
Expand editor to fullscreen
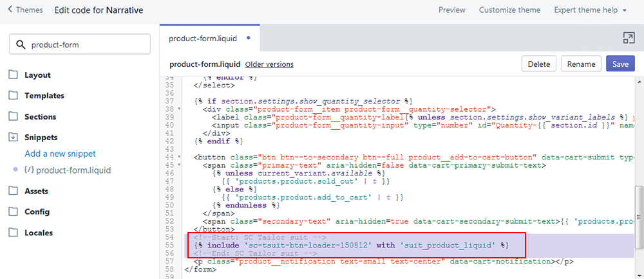(x=629, y=39)
